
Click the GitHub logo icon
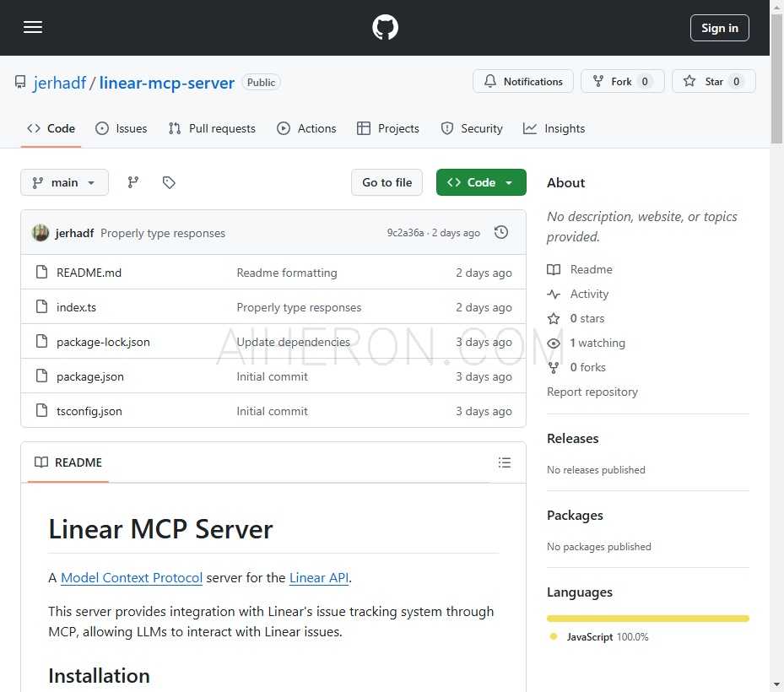385,28
